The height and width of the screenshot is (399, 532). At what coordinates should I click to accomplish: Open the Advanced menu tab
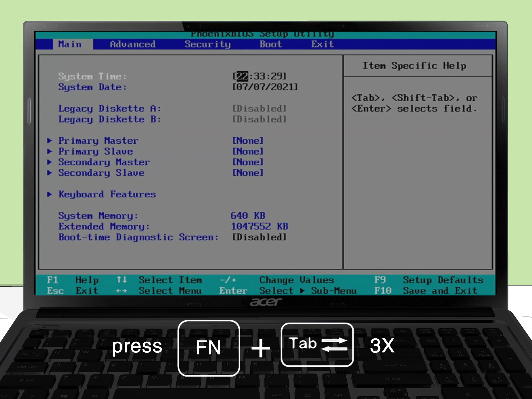point(133,44)
